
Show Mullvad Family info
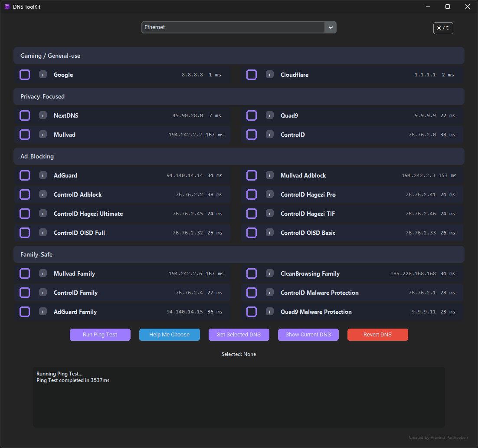pyautogui.click(x=43, y=273)
